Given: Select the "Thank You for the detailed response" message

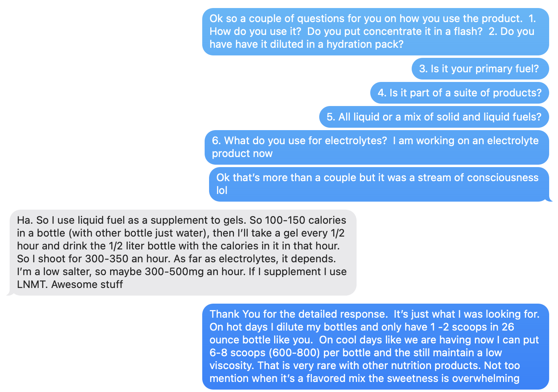Looking at the screenshot, I should [x=375, y=346].
